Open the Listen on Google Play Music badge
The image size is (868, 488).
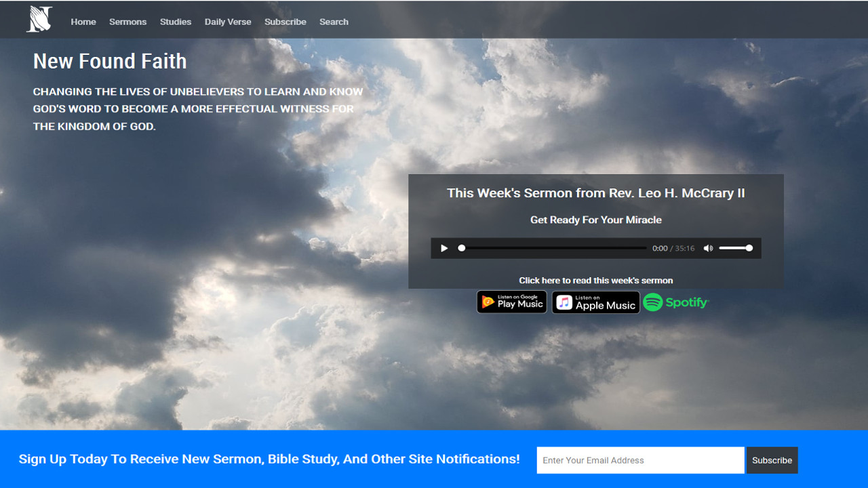tap(512, 302)
